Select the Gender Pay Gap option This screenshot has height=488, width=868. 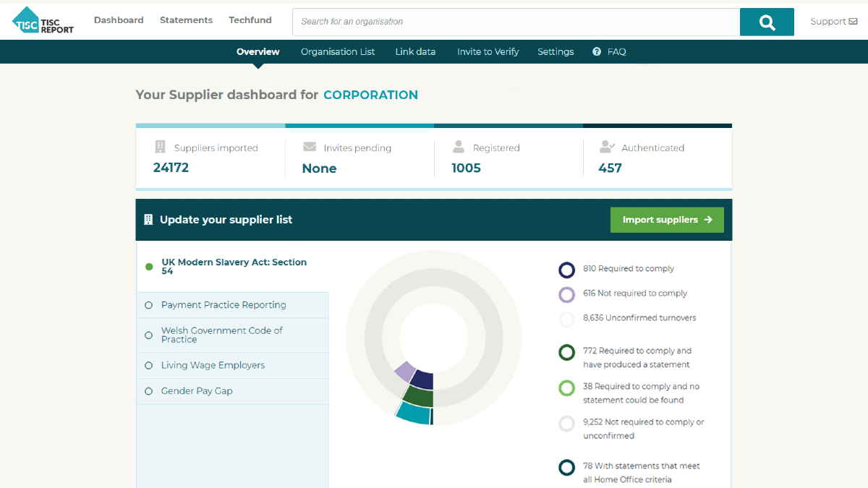click(196, 391)
